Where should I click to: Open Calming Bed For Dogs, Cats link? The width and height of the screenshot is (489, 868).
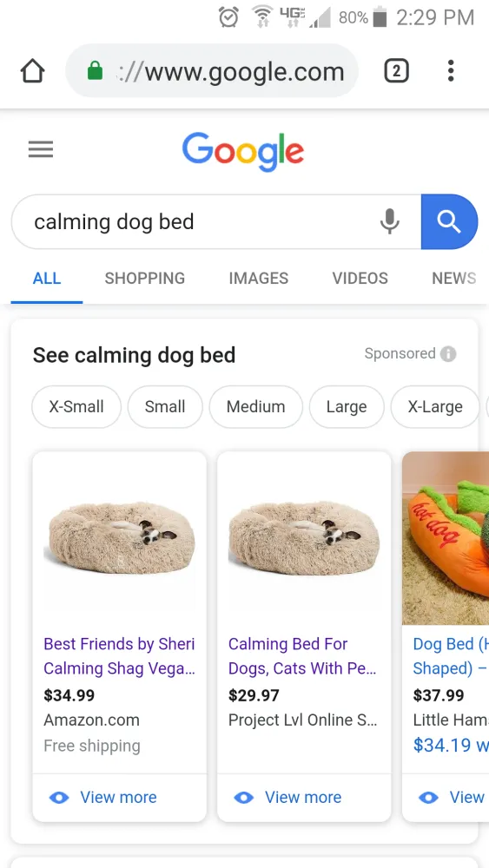[x=302, y=656]
